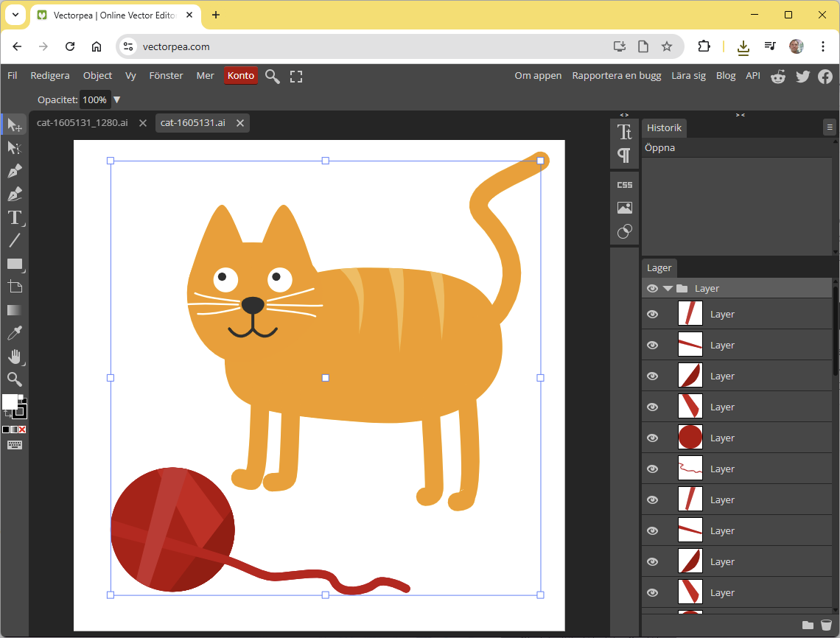The image size is (840, 638).
Task: Open the Opacitet dropdown arrow
Action: coord(116,99)
